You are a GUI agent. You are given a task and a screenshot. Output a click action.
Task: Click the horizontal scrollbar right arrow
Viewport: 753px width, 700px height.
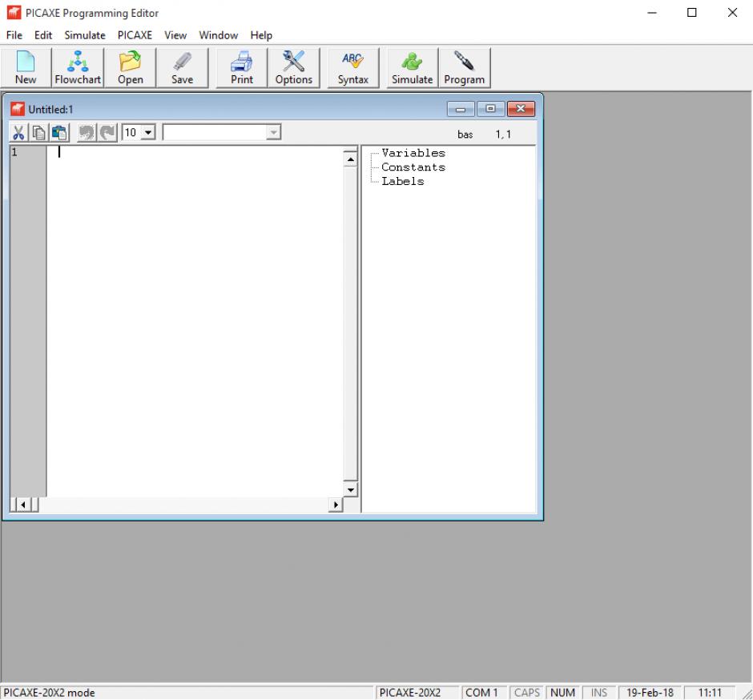[x=336, y=505]
